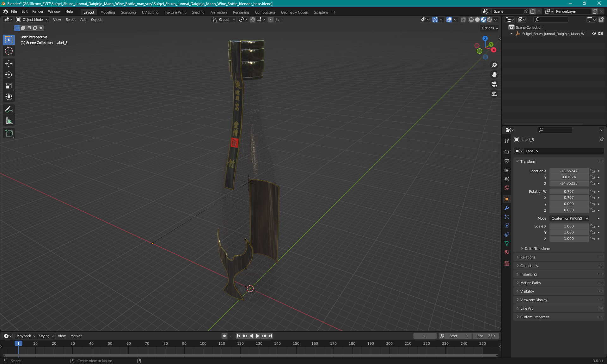This screenshot has width=607, height=364.
Task: Click the viewport Options button
Action: click(x=490, y=28)
